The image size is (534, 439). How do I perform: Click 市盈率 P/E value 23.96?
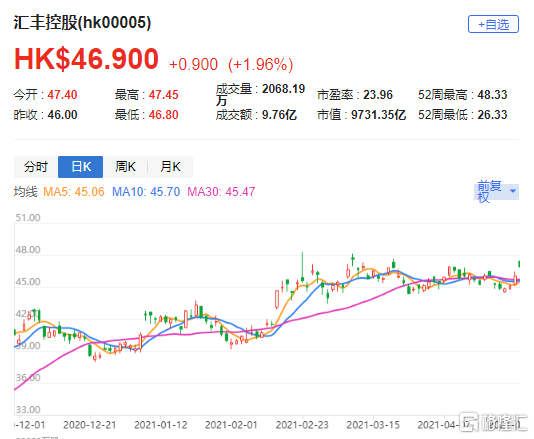click(x=378, y=95)
